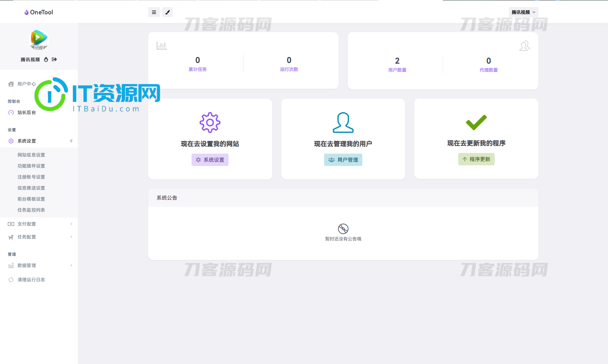
Task: Open 注册账号设置 submenu item
Action: pyautogui.click(x=31, y=177)
